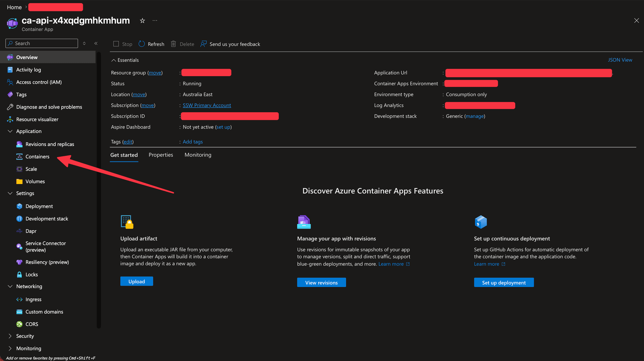Click the Ingress icon

(19, 299)
